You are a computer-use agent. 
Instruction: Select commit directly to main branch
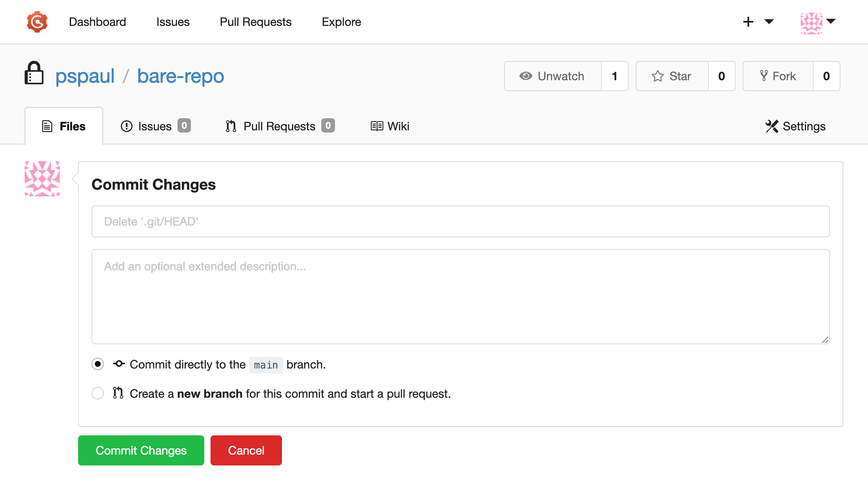(x=98, y=364)
